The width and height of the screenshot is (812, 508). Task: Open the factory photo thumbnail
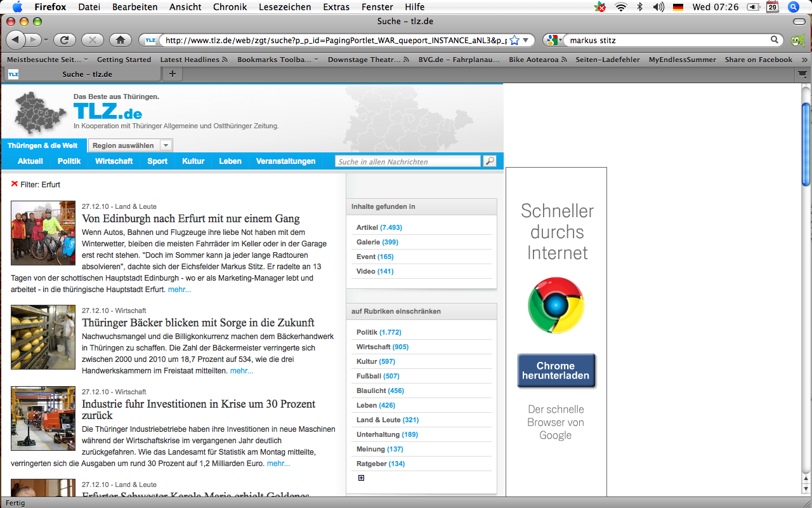(43, 418)
